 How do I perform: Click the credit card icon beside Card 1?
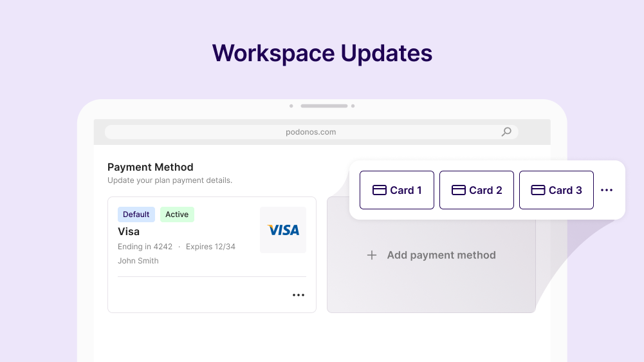point(380,190)
